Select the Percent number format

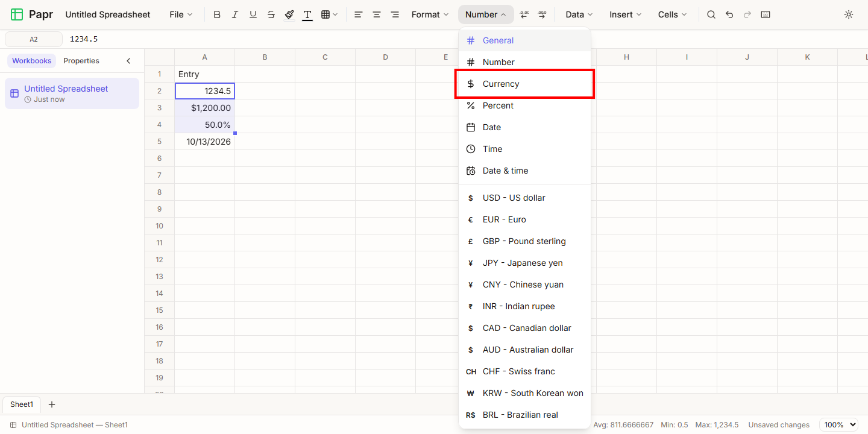[x=524, y=105]
